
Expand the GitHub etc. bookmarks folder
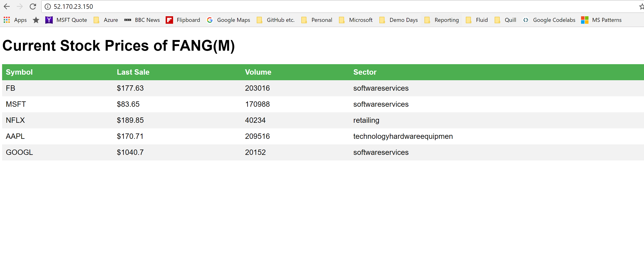276,20
